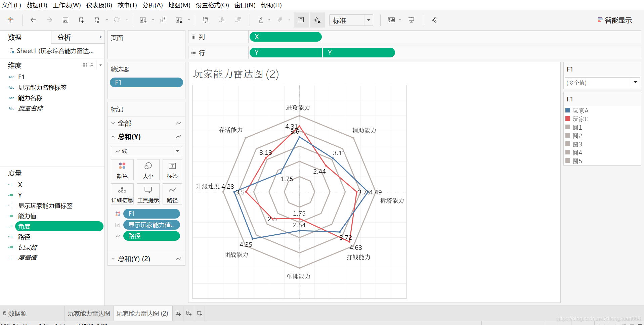Click the 玩家C red legend swatch
Screen dimensions: 644x325
[568, 119]
